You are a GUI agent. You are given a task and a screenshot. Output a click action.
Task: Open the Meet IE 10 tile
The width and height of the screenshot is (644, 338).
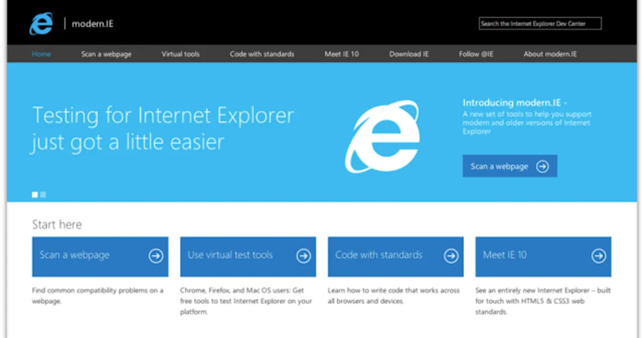(x=543, y=256)
